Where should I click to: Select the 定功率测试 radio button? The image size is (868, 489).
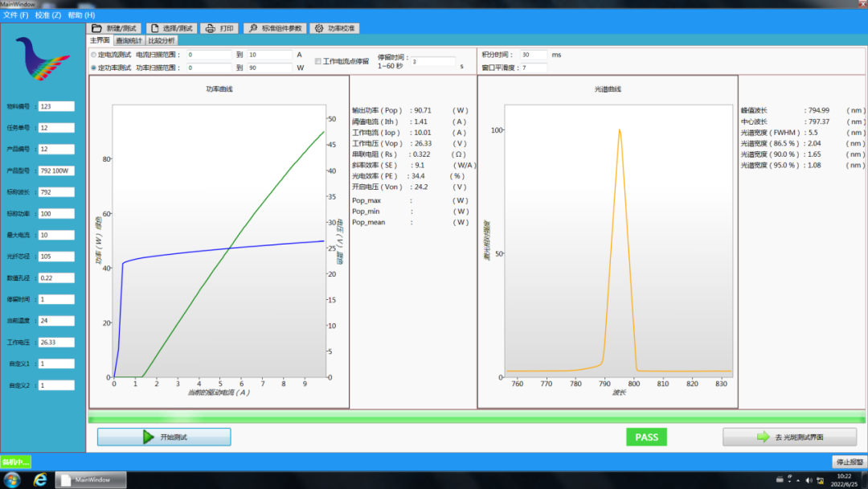93,68
